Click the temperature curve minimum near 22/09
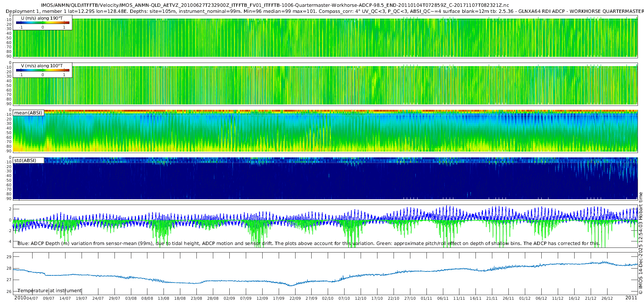The width and height of the screenshot is (644, 304). coord(291,285)
